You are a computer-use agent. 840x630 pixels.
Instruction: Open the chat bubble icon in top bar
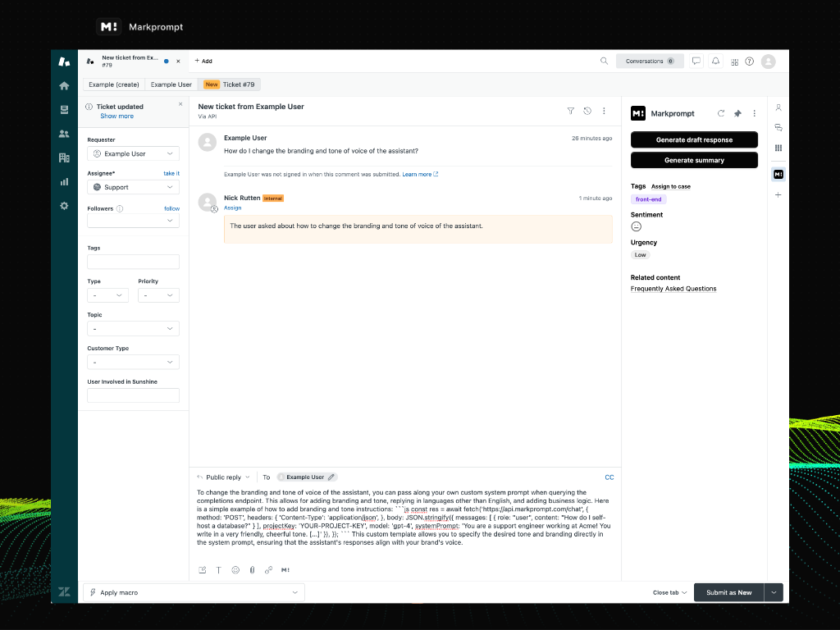click(696, 61)
